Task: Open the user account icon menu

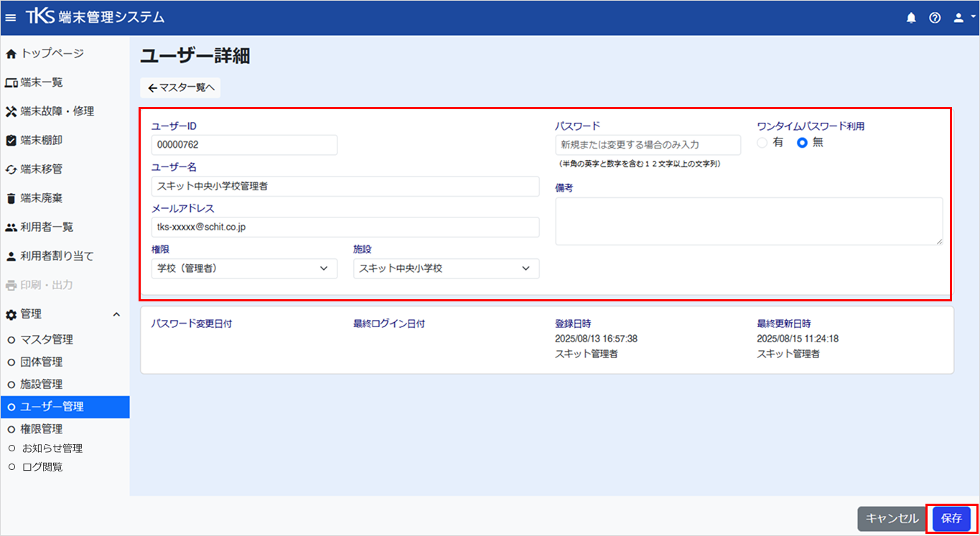Action: tap(960, 18)
